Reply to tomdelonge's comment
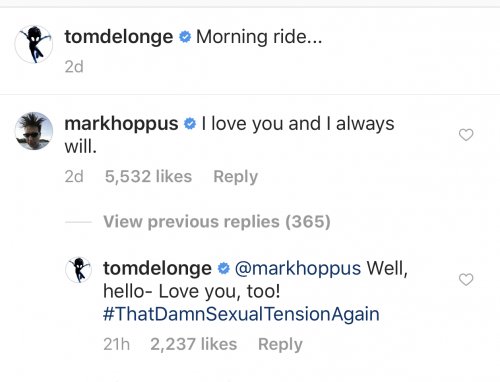The width and height of the screenshot is (500, 382). click(x=280, y=344)
